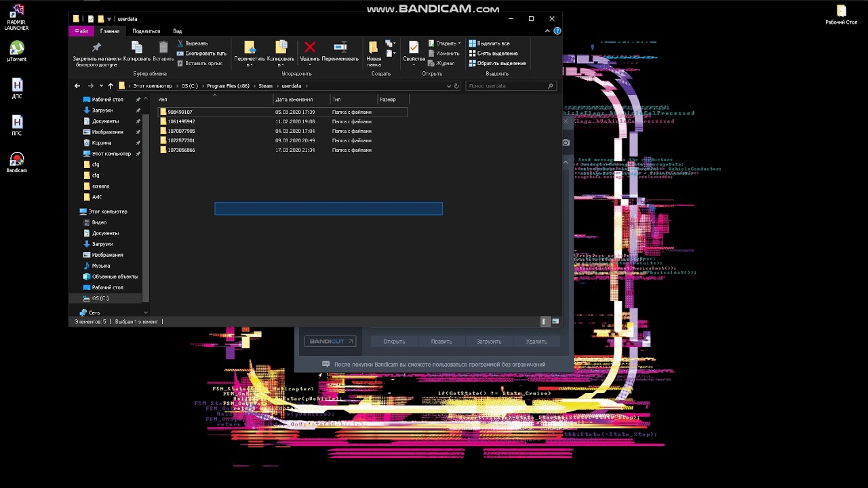The width and height of the screenshot is (868, 488).
Task: Click the Back navigation arrow
Action: [77, 86]
